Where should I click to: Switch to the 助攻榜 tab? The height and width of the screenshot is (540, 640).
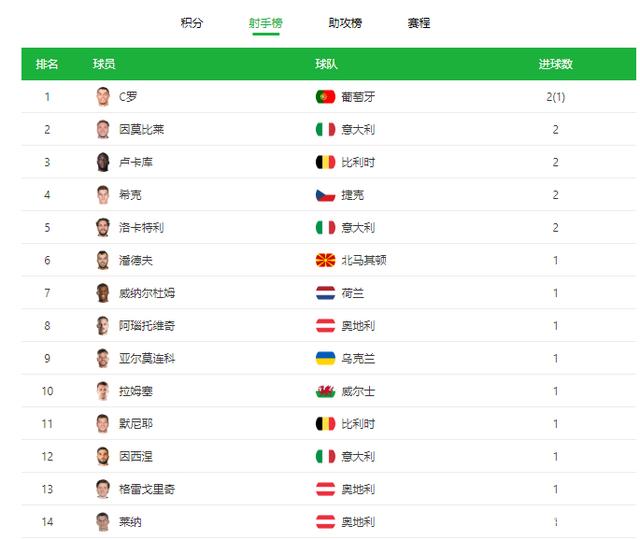tap(345, 23)
